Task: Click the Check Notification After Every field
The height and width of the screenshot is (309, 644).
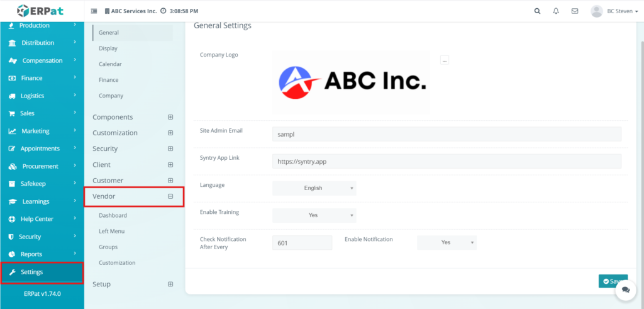Action: tap(302, 243)
